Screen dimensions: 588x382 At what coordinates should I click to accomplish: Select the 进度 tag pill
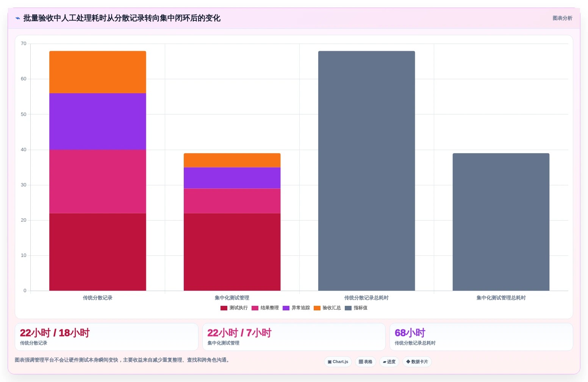389,362
